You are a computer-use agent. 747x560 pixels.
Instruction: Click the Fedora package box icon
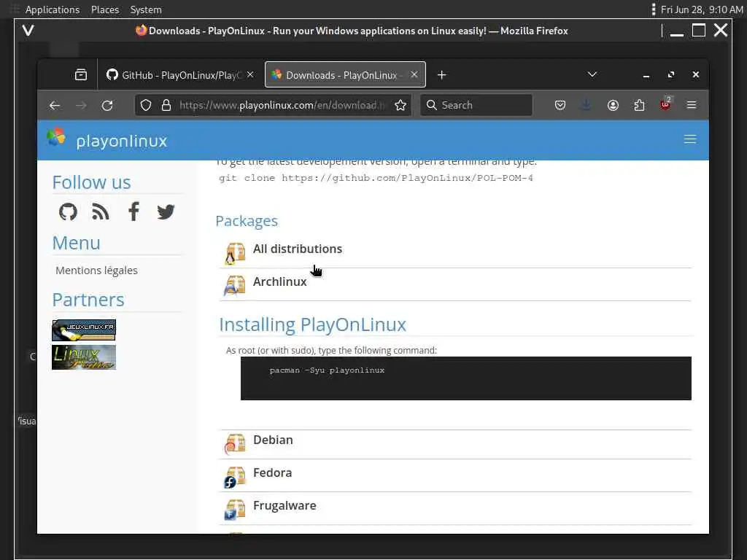235,477
